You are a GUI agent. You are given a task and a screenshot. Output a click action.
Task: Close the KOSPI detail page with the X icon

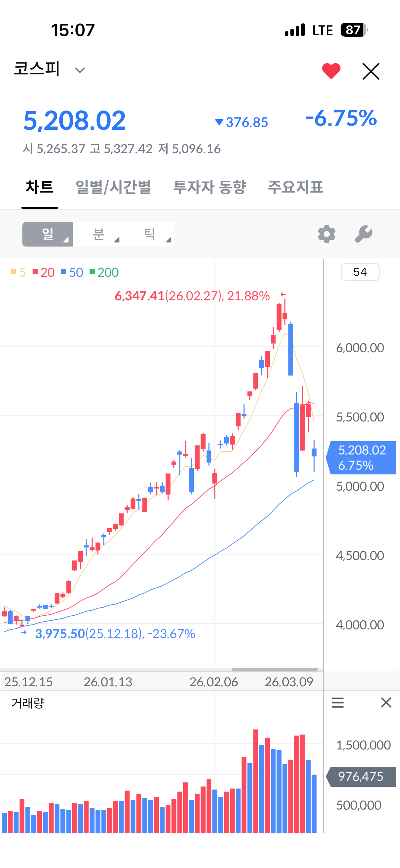pyautogui.click(x=371, y=71)
